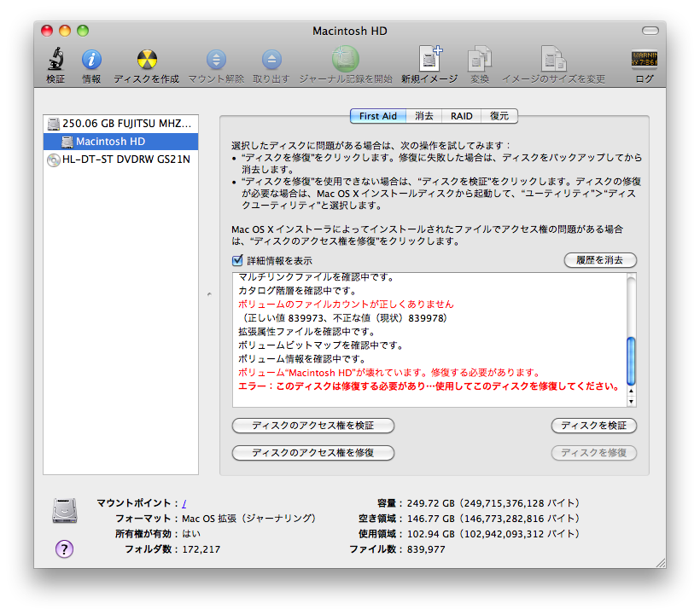Viewport: 700px width, 615px height.
Task: Open the 復元 tab
Action: pyautogui.click(x=499, y=116)
